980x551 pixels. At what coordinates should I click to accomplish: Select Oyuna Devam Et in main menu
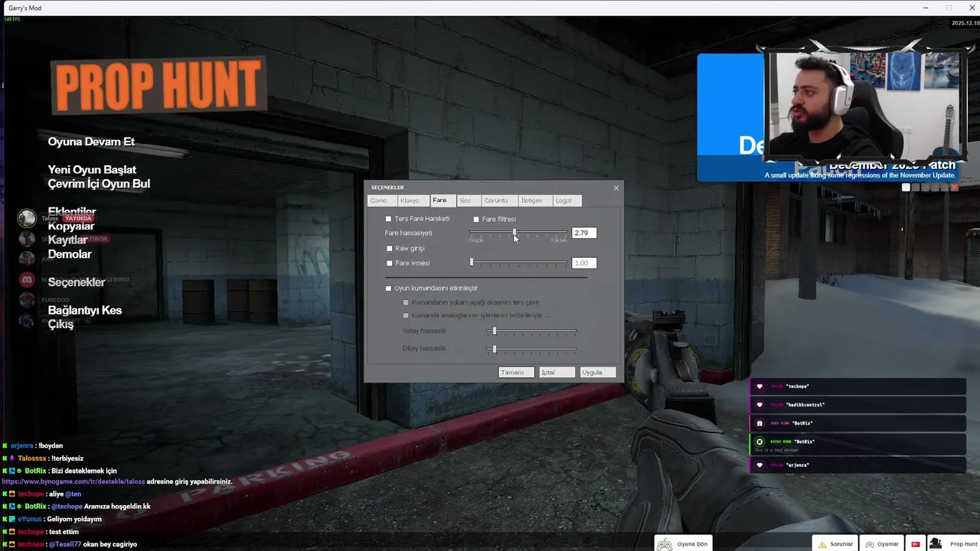[91, 142]
